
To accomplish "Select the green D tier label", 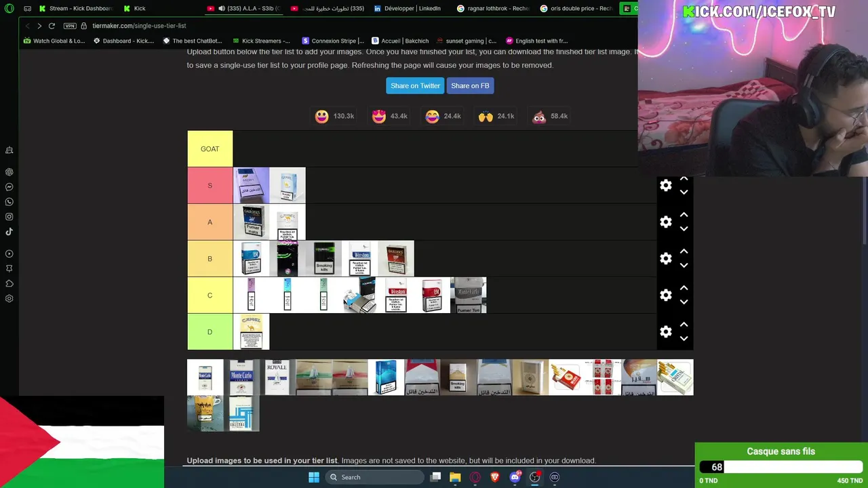I will [210, 332].
